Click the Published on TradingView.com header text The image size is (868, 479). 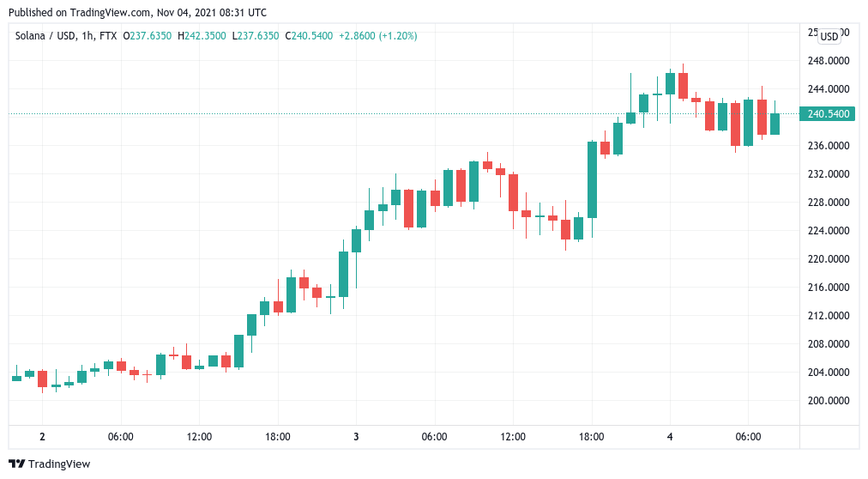pos(137,12)
